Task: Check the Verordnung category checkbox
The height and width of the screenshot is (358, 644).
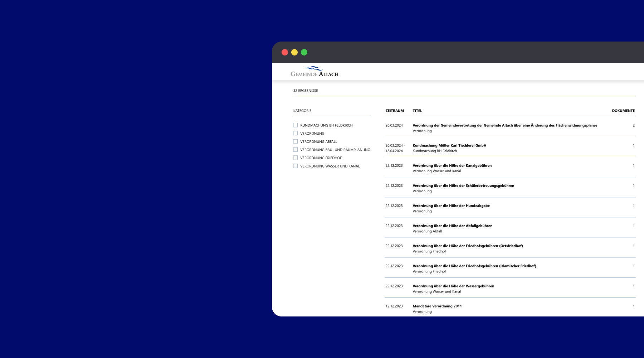Action: click(296, 134)
